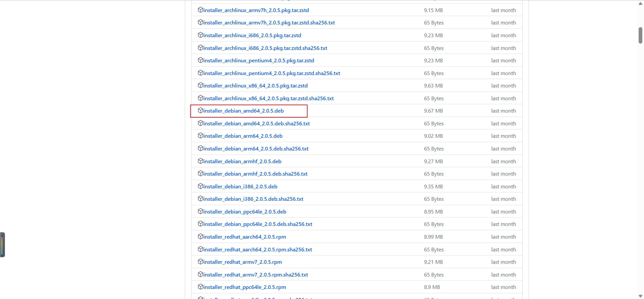This screenshot has height=299, width=644.
Task: Click package icon beside installer_redhat_armv7_2.0.5.rpm
Action: point(201,261)
